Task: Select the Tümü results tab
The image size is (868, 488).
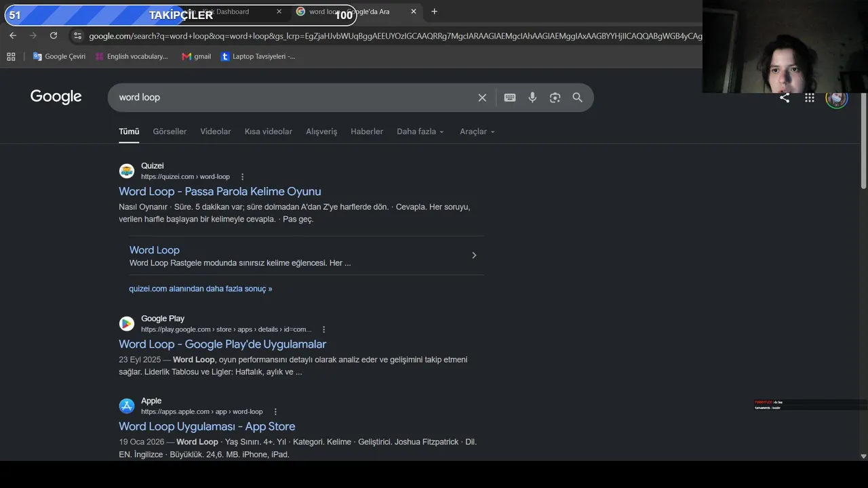Action: [x=129, y=131]
